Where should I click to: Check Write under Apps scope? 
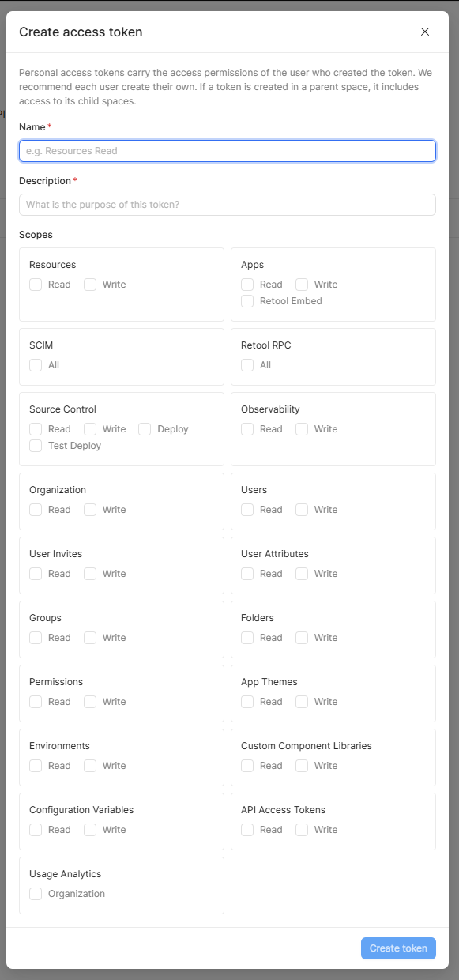point(302,285)
